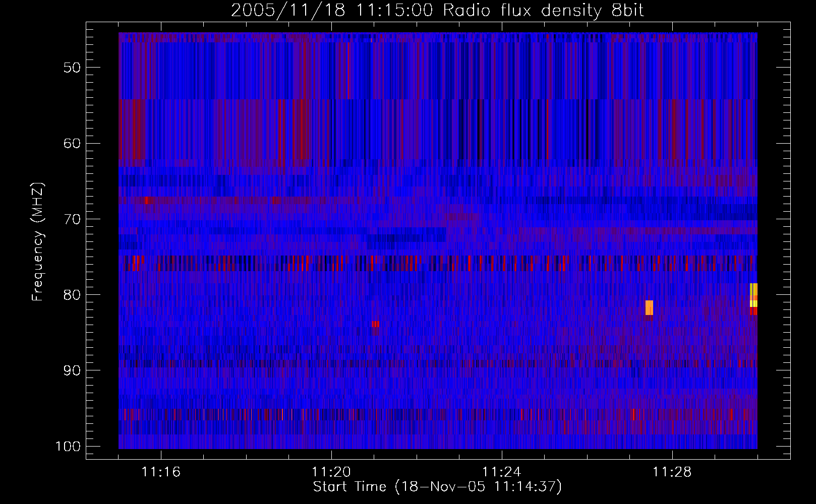
Task: Click the 100 frequency tick label
Action: click(x=68, y=447)
